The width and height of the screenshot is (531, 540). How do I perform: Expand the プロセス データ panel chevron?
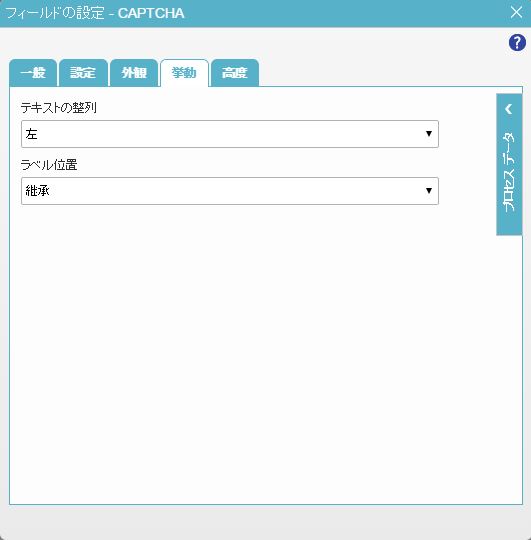[x=509, y=109]
